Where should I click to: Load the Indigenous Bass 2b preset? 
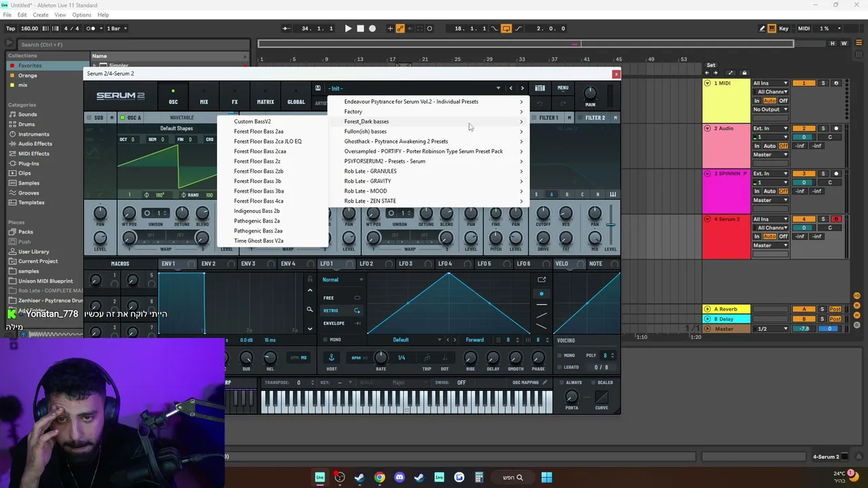(272, 211)
